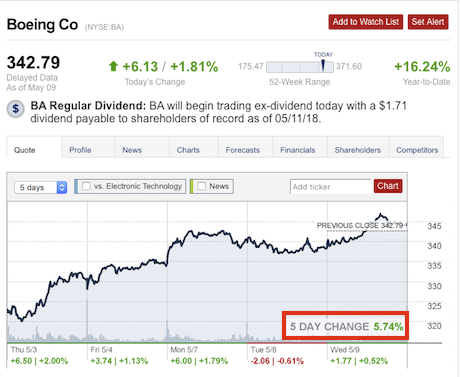Click the Tue 5/8 day label
The image size is (460, 377).
(263, 350)
